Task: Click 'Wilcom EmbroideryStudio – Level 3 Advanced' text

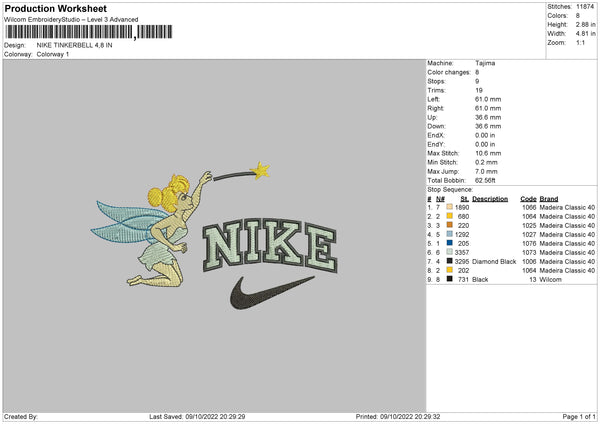Action: point(71,20)
